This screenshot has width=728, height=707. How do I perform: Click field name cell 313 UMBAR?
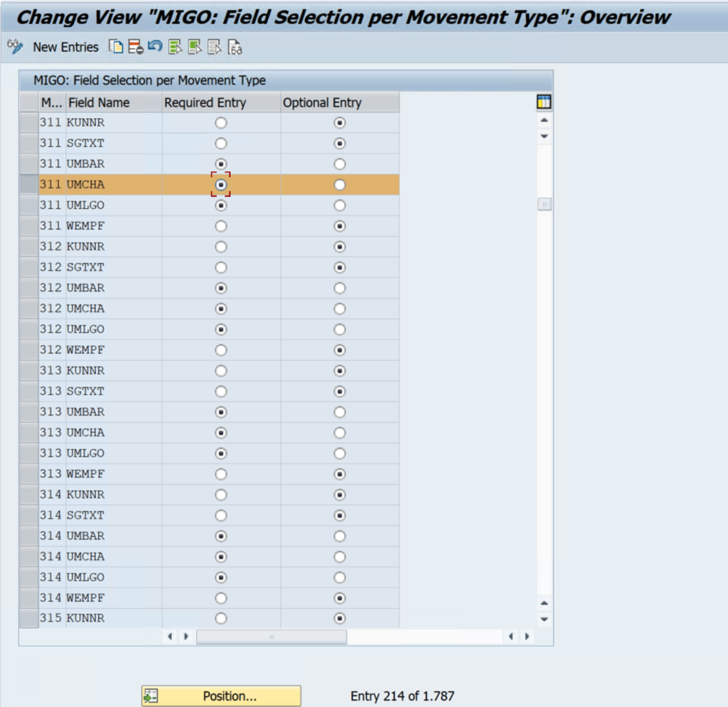point(113,412)
